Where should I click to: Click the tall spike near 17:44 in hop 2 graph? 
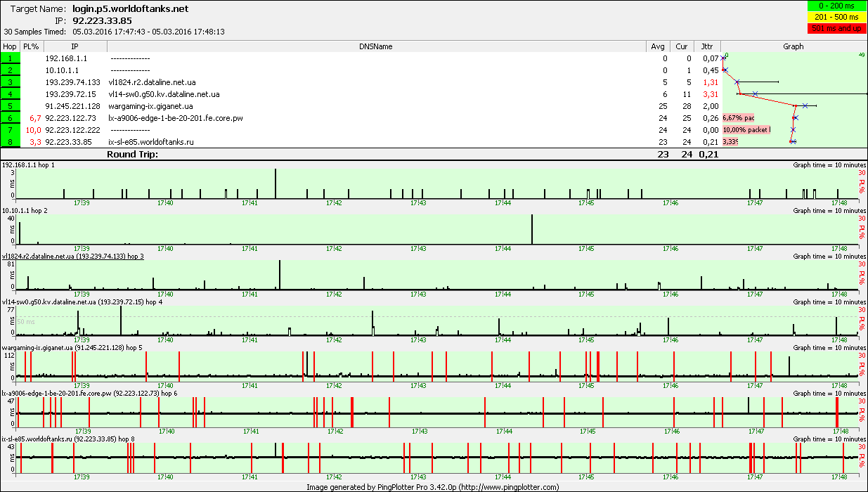point(532,229)
